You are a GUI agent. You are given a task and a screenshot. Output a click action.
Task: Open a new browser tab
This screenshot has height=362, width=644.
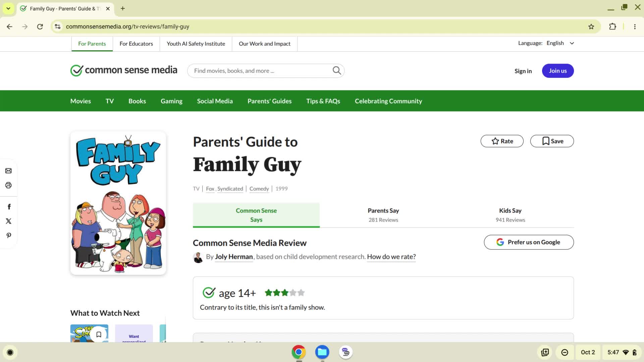click(x=123, y=8)
